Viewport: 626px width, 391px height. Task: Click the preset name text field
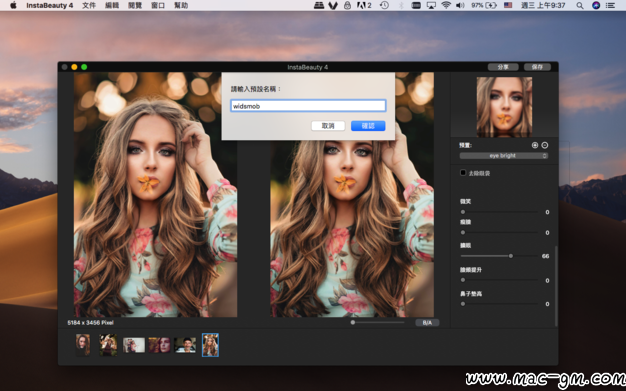[x=308, y=106]
